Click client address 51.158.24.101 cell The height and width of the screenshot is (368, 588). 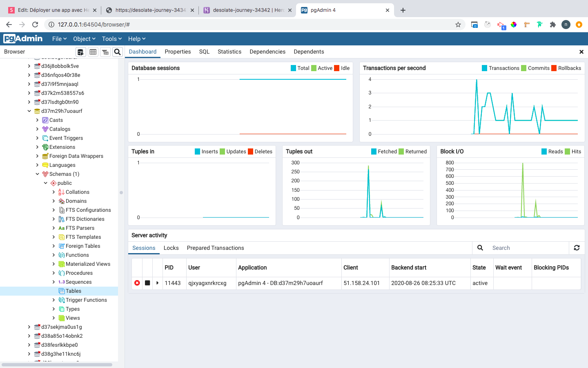point(365,283)
